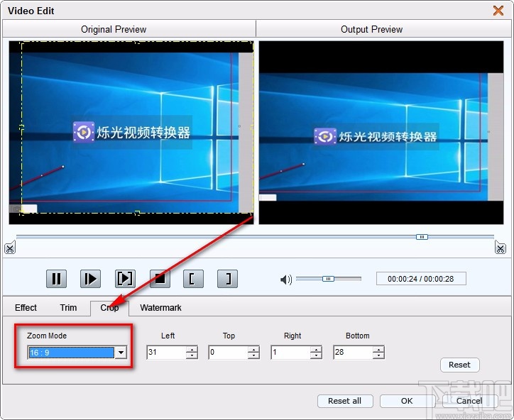This screenshot has width=514, height=420.
Task: Set trim end with right bracket button
Action: [227, 279]
